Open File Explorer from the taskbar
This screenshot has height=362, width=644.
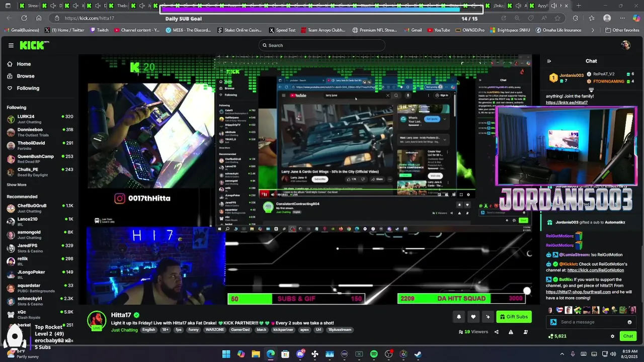(256, 354)
